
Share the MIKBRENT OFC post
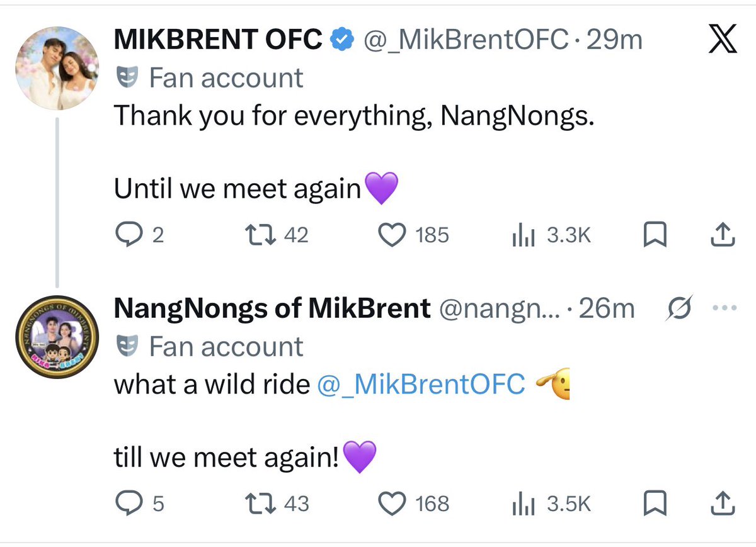click(x=723, y=235)
